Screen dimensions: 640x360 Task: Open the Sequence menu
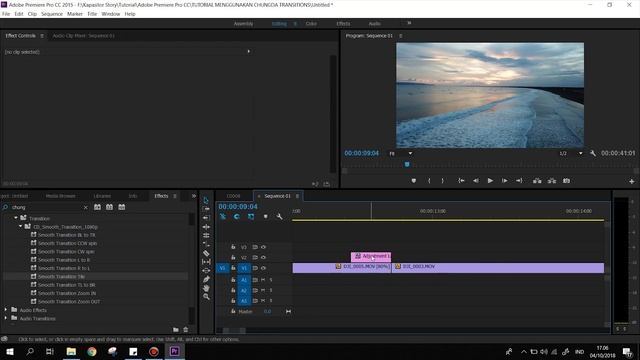click(52, 14)
